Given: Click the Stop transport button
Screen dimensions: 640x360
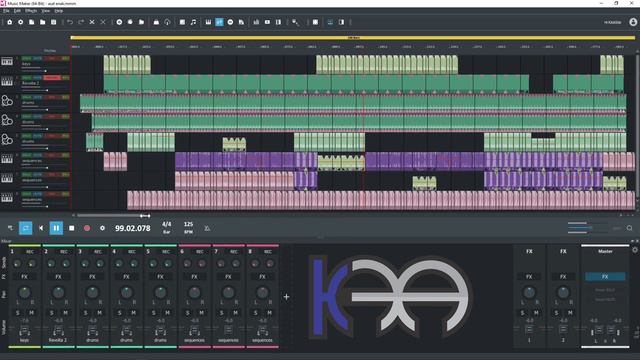Looking at the screenshot, I should point(72,228).
